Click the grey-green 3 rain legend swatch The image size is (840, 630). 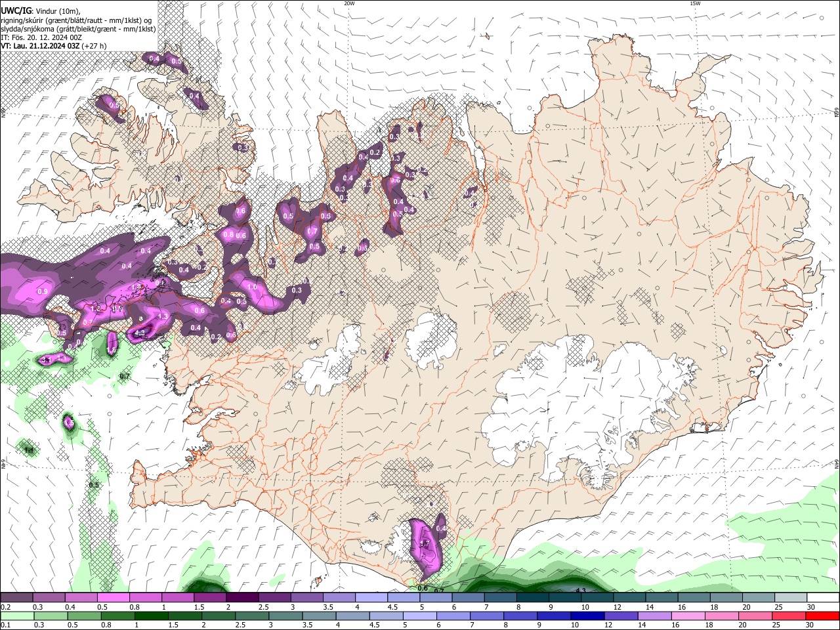pyautogui.click(x=285, y=616)
